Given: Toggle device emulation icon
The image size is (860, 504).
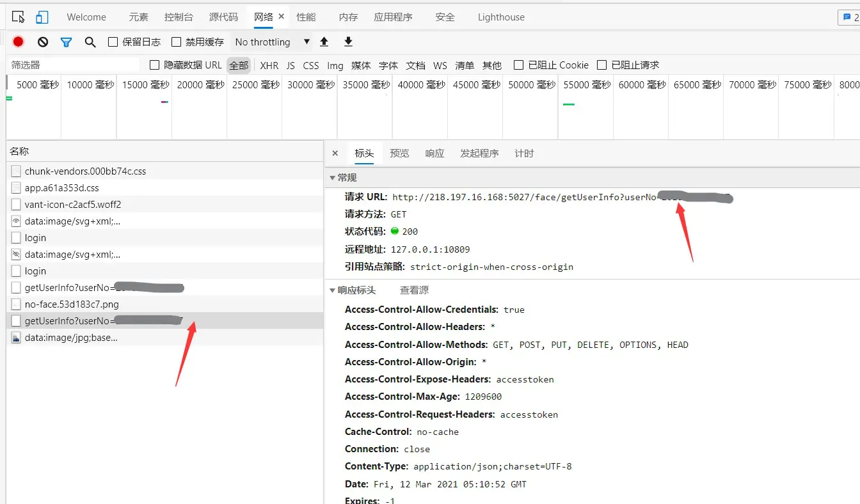Looking at the screenshot, I should (42, 17).
